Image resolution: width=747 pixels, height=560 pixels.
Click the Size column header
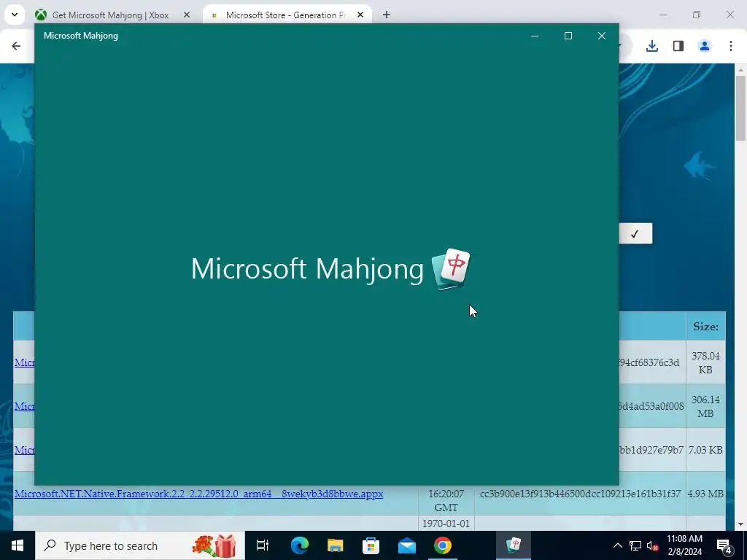[x=705, y=327]
